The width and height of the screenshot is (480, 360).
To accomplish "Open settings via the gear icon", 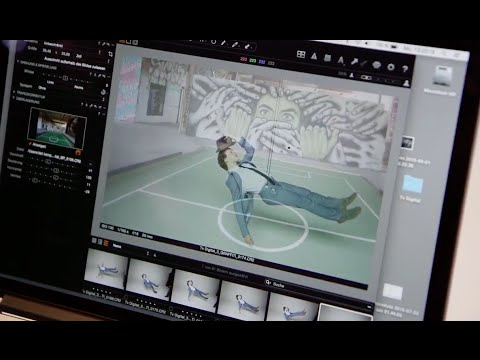I will click(391, 67).
